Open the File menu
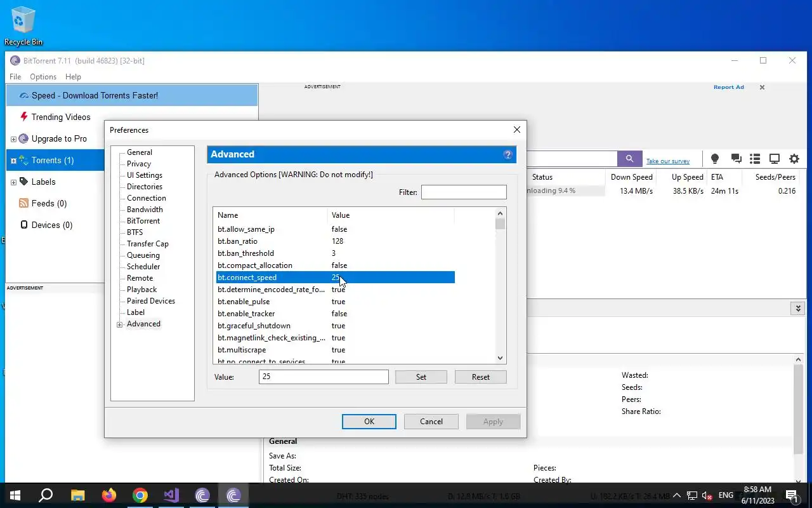This screenshot has height=508, width=812. [x=15, y=77]
